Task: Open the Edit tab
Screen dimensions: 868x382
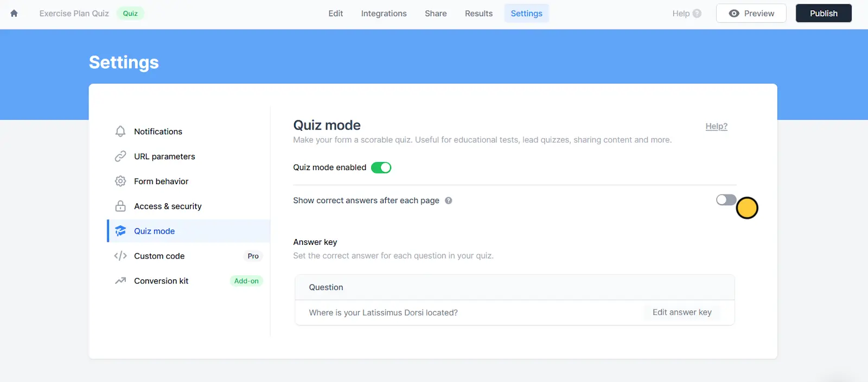Action: click(x=335, y=14)
